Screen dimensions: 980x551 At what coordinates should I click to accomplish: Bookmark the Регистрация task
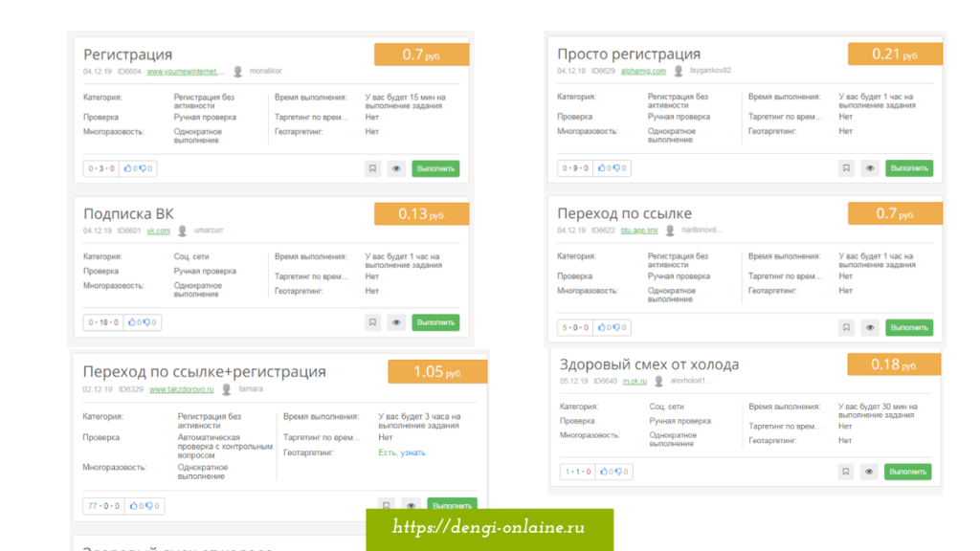tap(372, 168)
